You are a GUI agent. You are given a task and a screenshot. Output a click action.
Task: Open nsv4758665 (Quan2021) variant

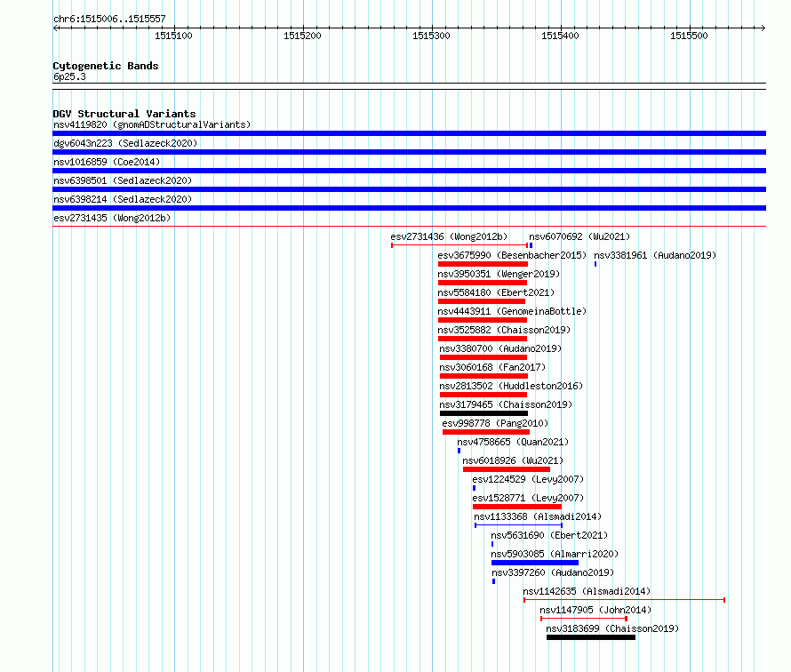pos(513,442)
